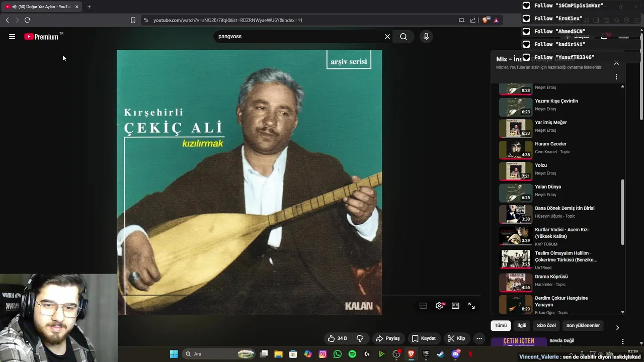Image resolution: width=644 pixels, height=362 pixels.
Task: Click the Cem Kısmet - Topic channel name
Action: 552,152
